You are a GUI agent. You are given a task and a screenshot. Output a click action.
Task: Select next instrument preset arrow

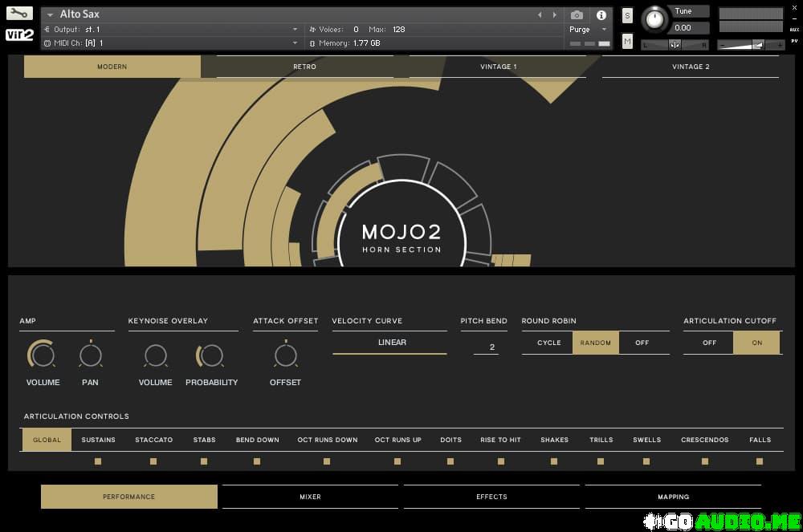click(x=554, y=14)
